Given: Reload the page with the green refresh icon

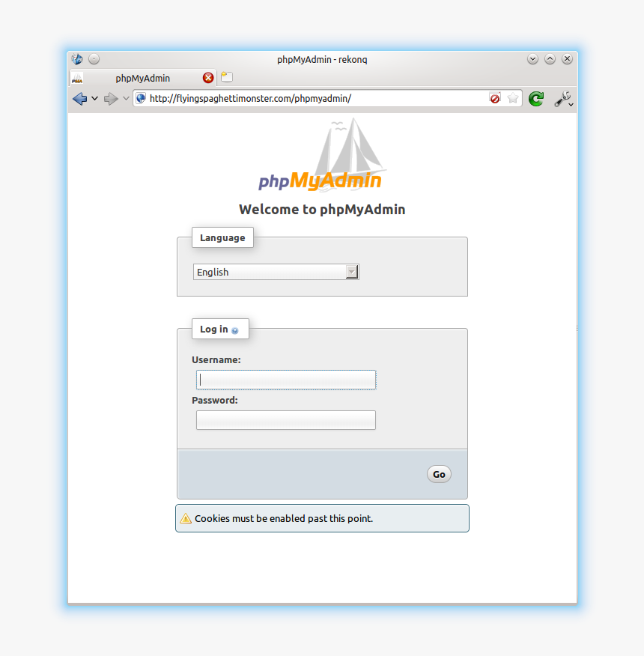Looking at the screenshot, I should tap(536, 99).
